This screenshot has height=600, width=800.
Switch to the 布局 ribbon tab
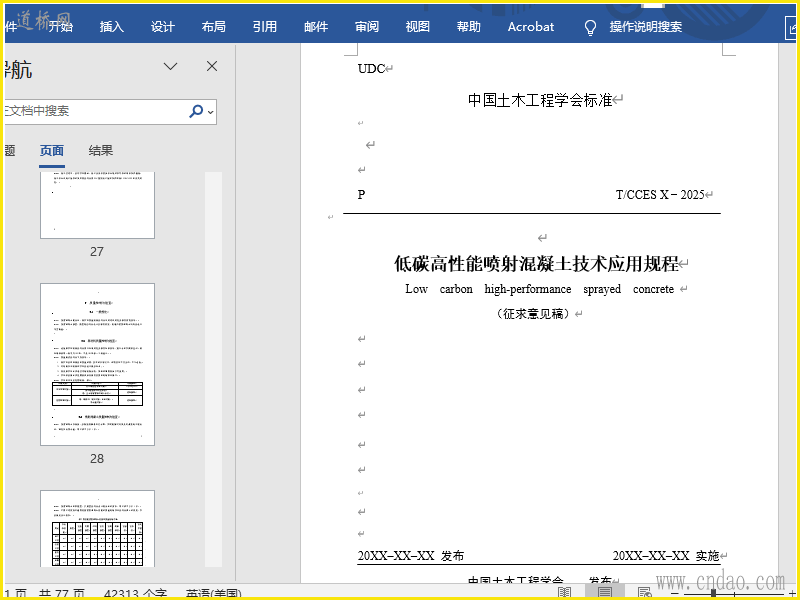pos(214,27)
